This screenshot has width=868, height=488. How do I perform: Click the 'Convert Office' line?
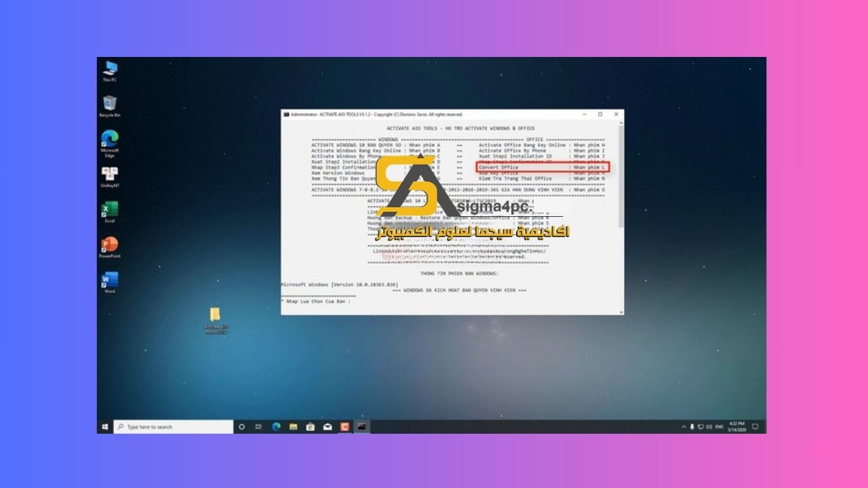tap(542, 167)
